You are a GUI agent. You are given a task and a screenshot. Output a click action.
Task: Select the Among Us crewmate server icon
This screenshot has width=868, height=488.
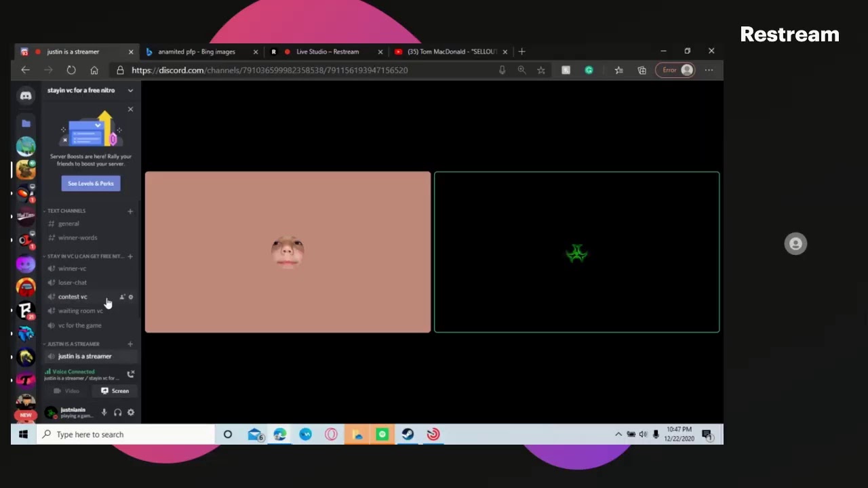click(x=26, y=287)
